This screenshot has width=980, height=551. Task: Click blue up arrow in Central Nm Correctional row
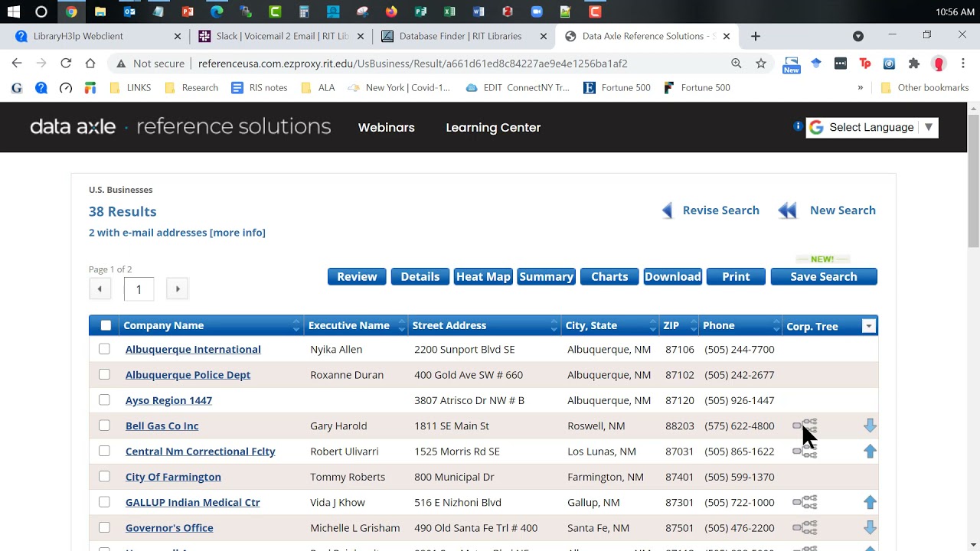click(x=870, y=452)
